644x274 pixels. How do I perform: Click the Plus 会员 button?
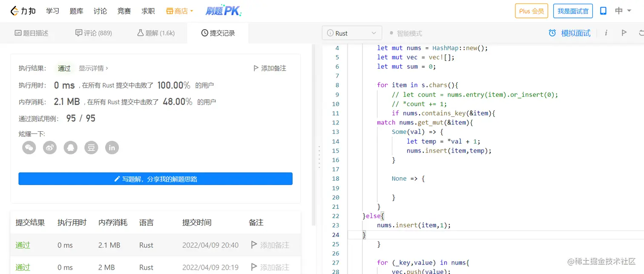(532, 11)
